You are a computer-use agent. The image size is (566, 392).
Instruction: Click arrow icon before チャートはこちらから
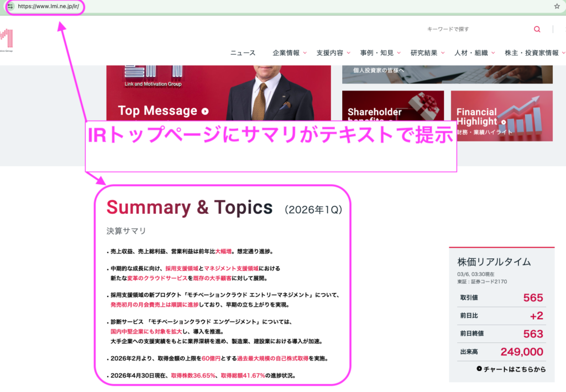pyautogui.click(x=479, y=369)
